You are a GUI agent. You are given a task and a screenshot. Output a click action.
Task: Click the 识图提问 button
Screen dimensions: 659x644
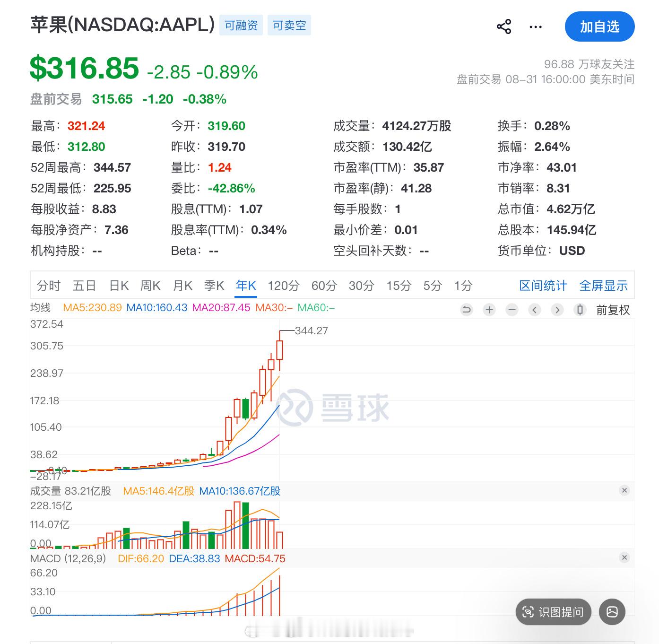[553, 612]
